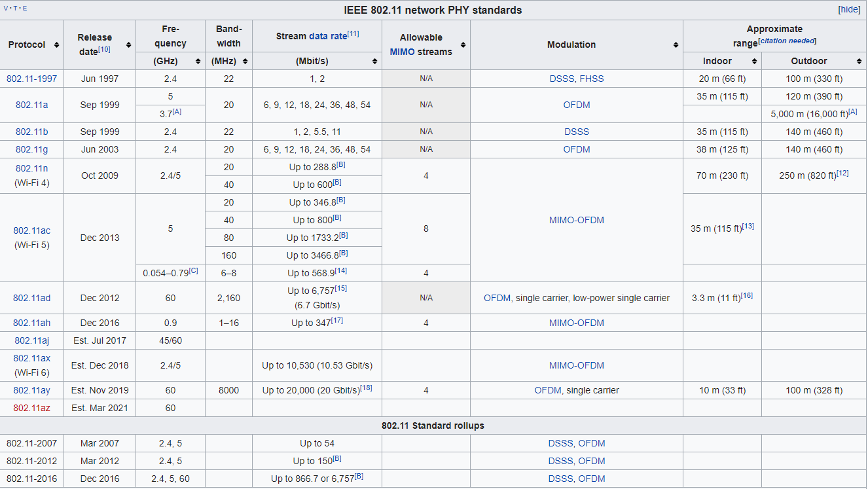This screenshot has height=489, width=868.
Task: Open footnote 17 beside Up to 347
Action: pos(337,320)
